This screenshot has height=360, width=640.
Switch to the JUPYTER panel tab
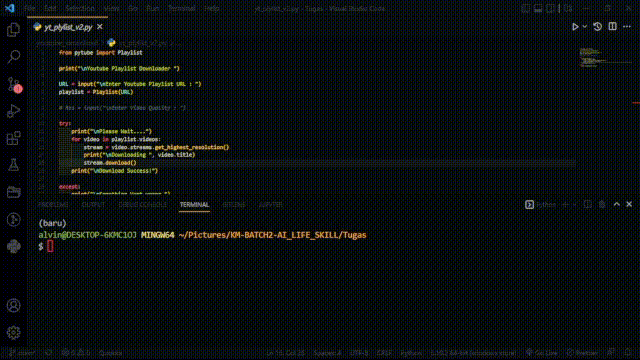(x=271, y=204)
